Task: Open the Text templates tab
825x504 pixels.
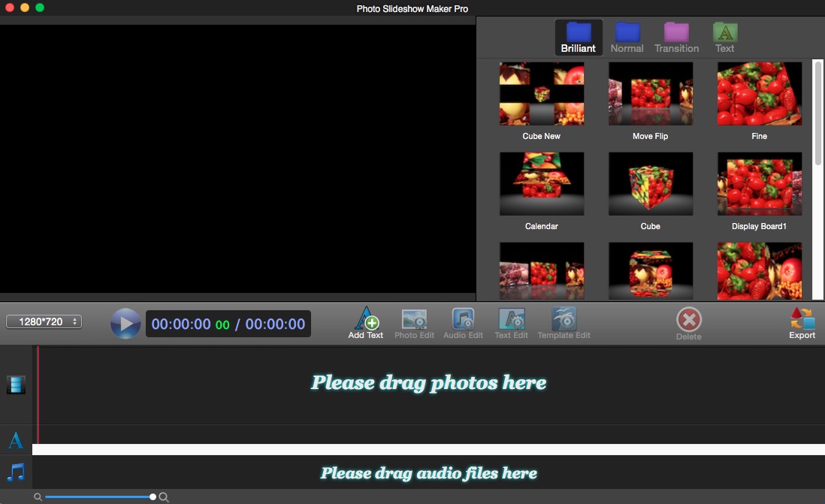Action: click(x=724, y=38)
